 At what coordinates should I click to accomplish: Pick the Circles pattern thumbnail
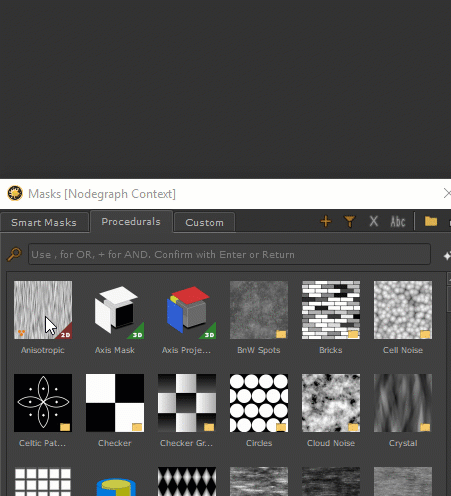(x=259, y=403)
